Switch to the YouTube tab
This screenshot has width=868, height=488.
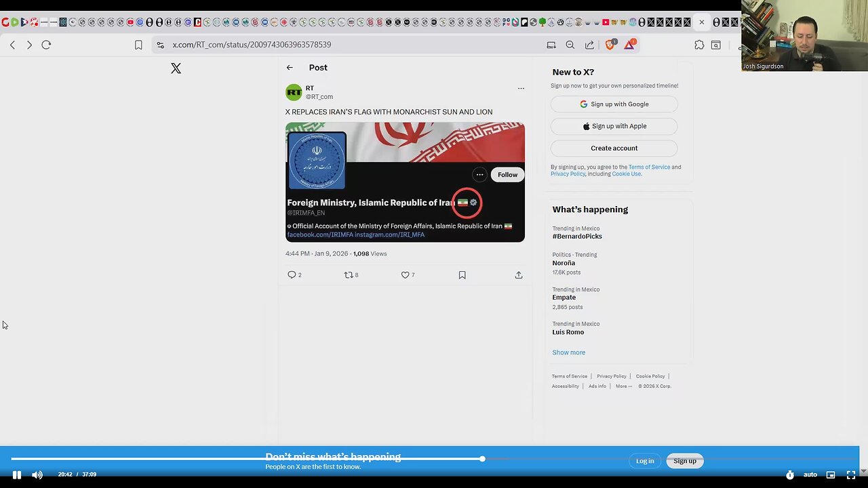(x=606, y=22)
